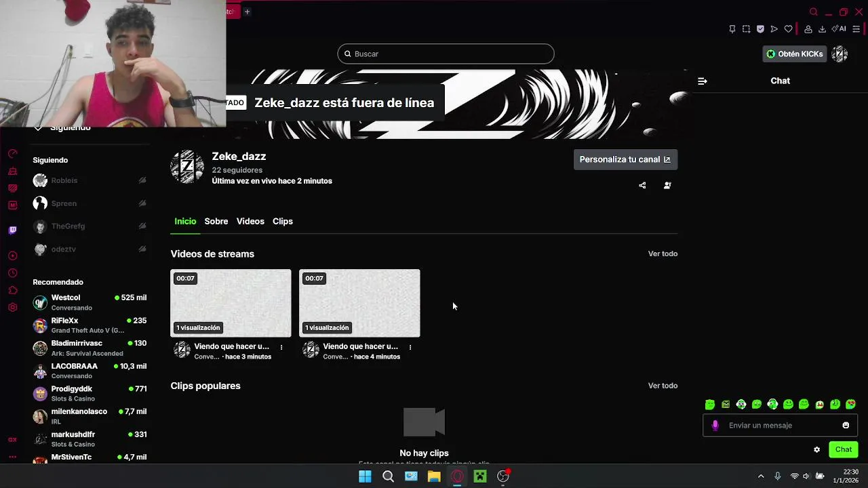
Task: Toggle notifications for odeztv
Action: point(142,249)
